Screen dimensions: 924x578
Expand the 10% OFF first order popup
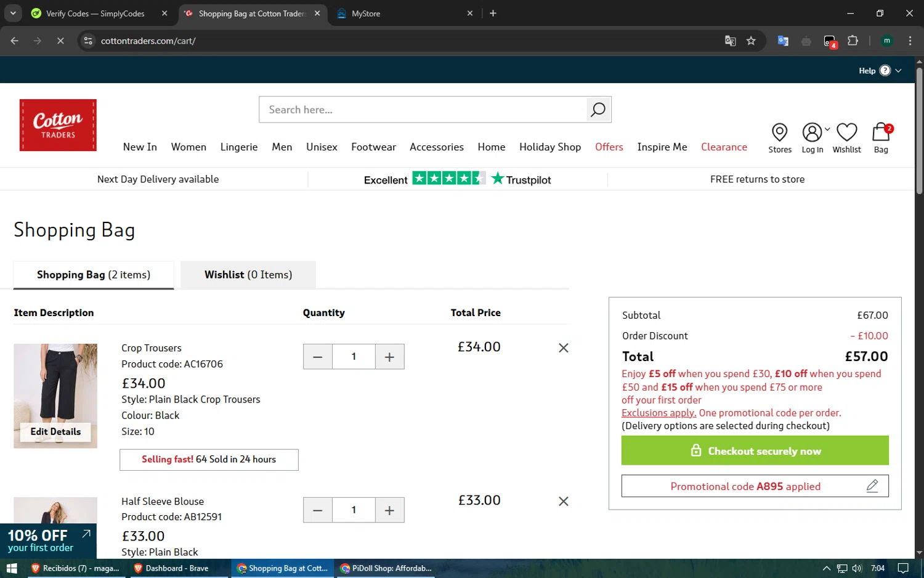(x=86, y=534)
